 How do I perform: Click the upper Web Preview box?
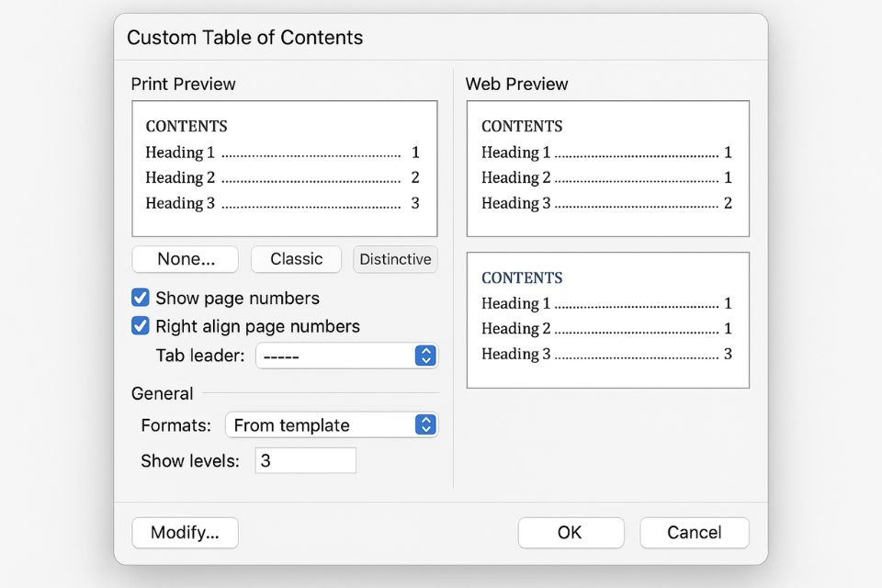(607, 169)
